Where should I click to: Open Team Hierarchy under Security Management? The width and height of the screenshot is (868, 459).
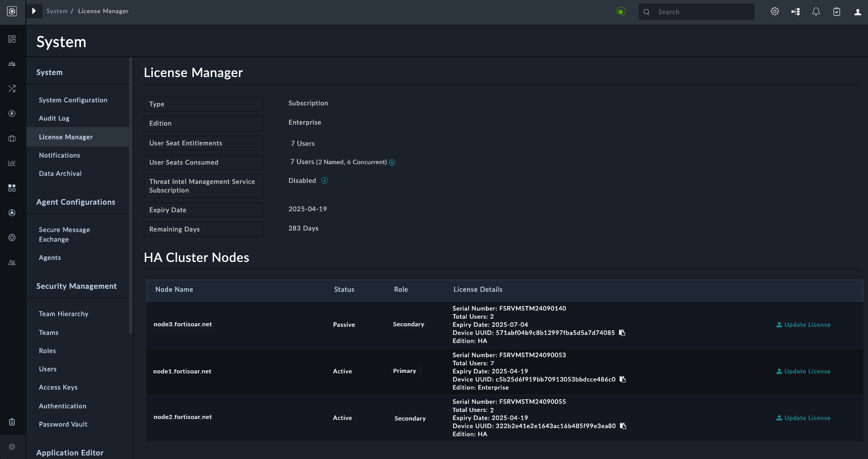click(x=63, y=314)
